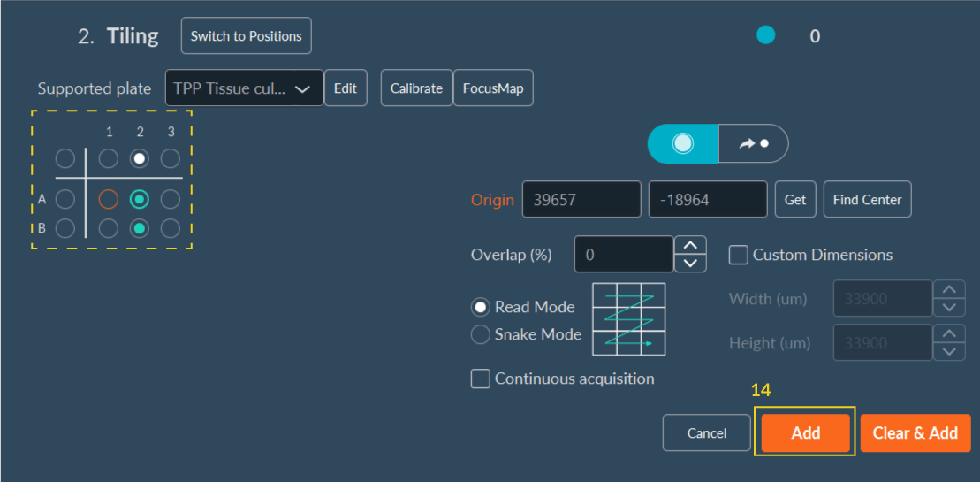The image size is (980, 482).
Task: Enable Continuous acquisition checkbox
Action: [481, 379]
